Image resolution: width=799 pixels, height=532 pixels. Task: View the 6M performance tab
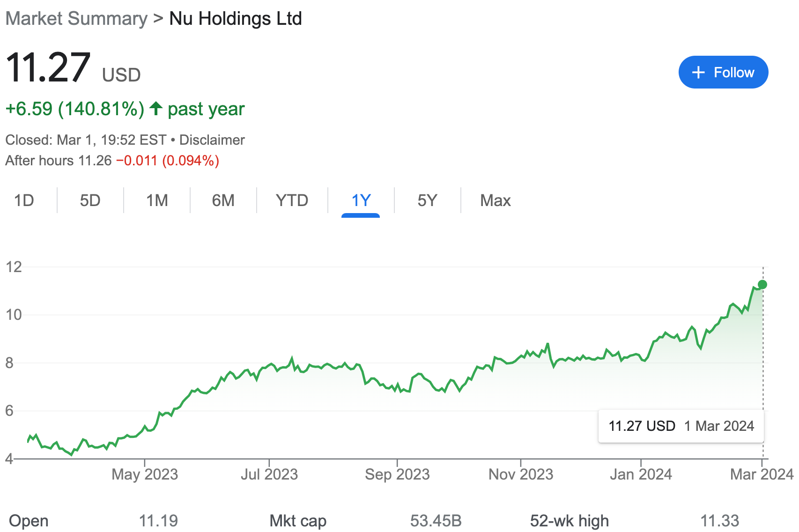coord(223,200)
